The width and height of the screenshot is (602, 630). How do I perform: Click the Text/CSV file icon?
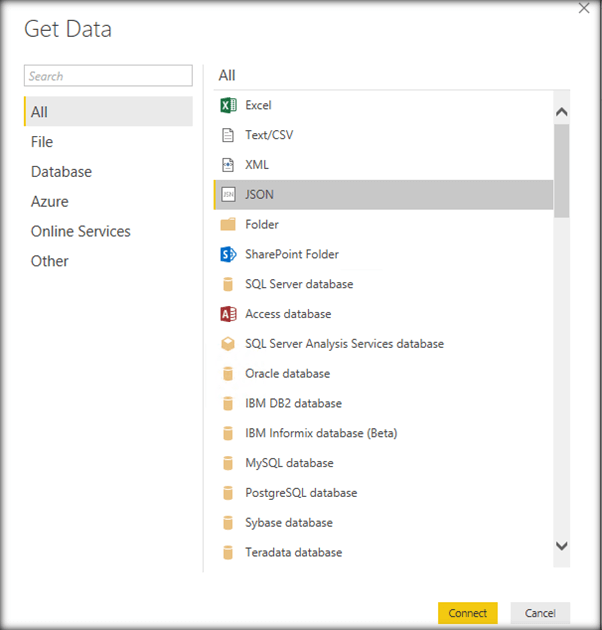228,135
